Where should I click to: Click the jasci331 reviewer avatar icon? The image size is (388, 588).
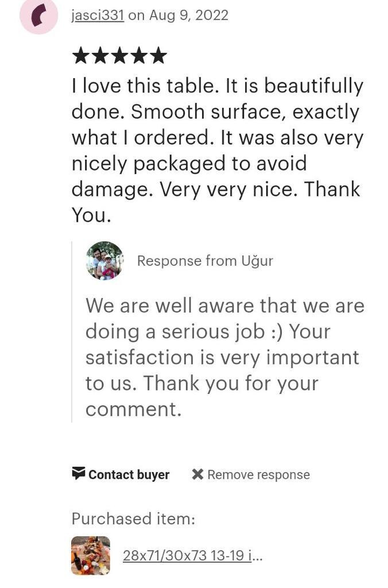(38, 16)
